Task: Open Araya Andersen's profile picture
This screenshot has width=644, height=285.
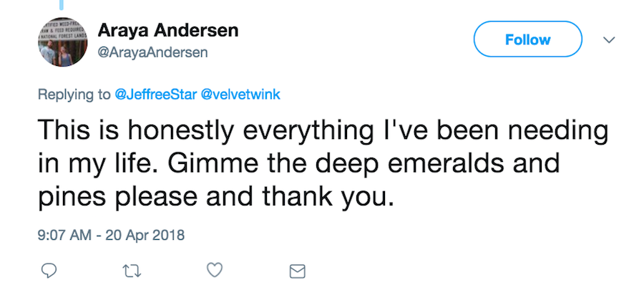Action: click(62, 42)
